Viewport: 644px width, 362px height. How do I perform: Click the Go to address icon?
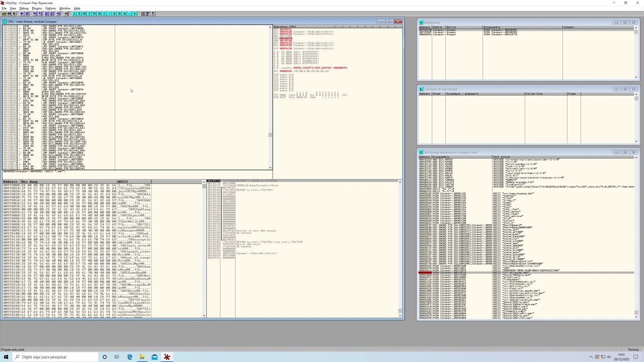tap(66, 14)
